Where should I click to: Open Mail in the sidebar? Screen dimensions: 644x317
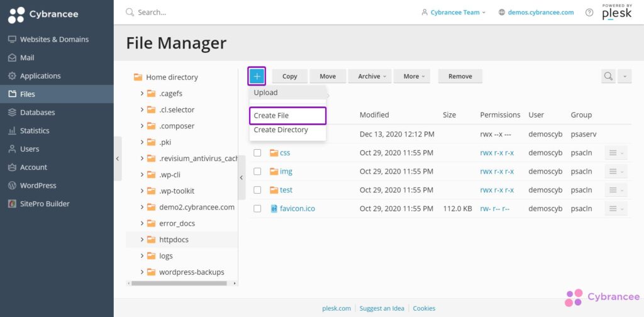[x=57, y=58]
